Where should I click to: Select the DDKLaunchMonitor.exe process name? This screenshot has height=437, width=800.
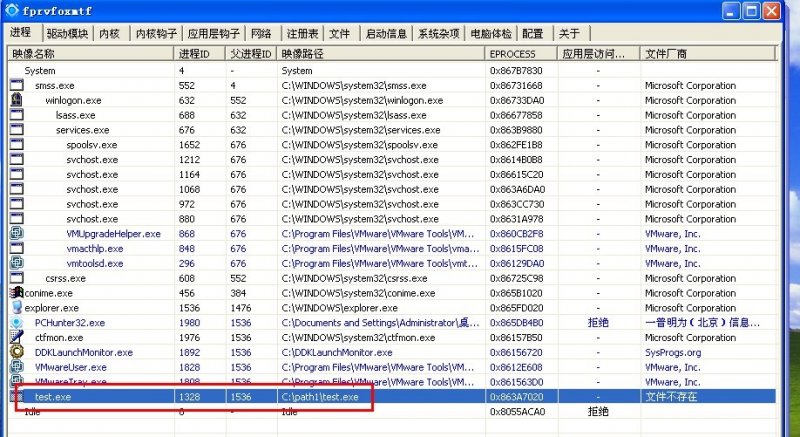pyautogui.click(x=84, y=352)
